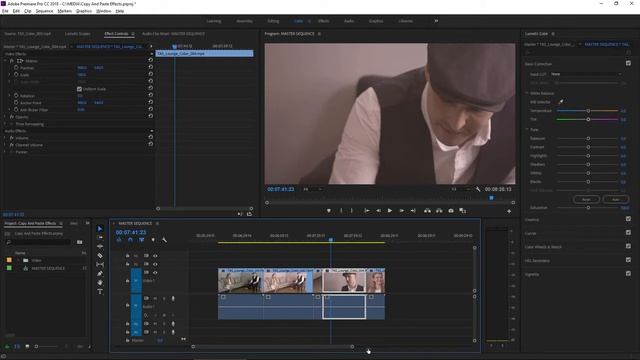Image resolution: width=640 pixels, height=360 pixels.
Task: Toggle Video 1 track eye visibility
Action: tap(155, 272)
